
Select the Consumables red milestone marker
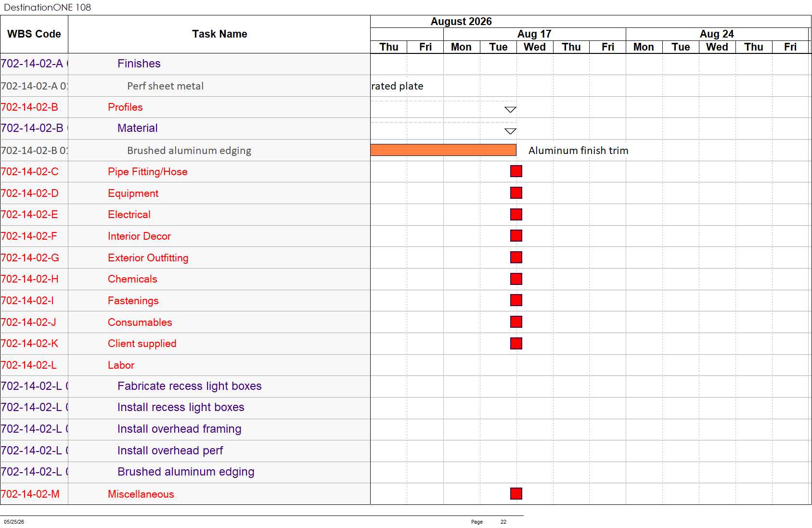(x=516, y=322)
